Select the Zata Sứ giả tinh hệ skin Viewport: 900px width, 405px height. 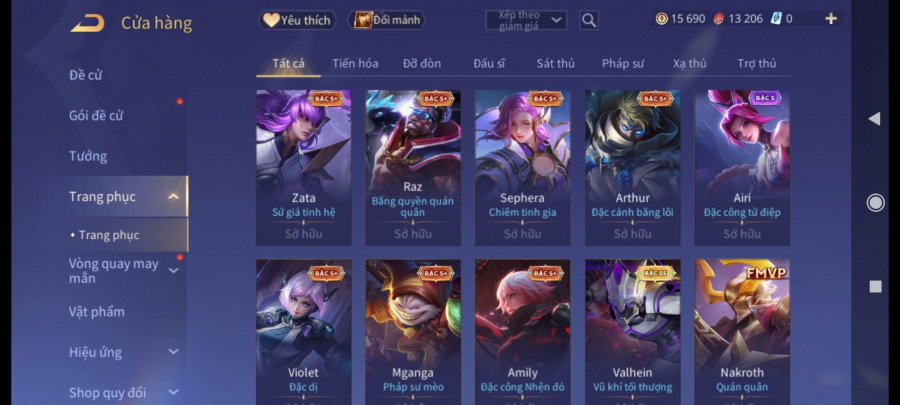[304, 168]
